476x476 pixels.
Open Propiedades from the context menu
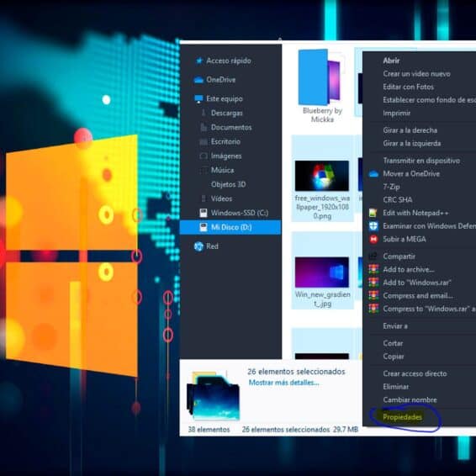(402, 417)
